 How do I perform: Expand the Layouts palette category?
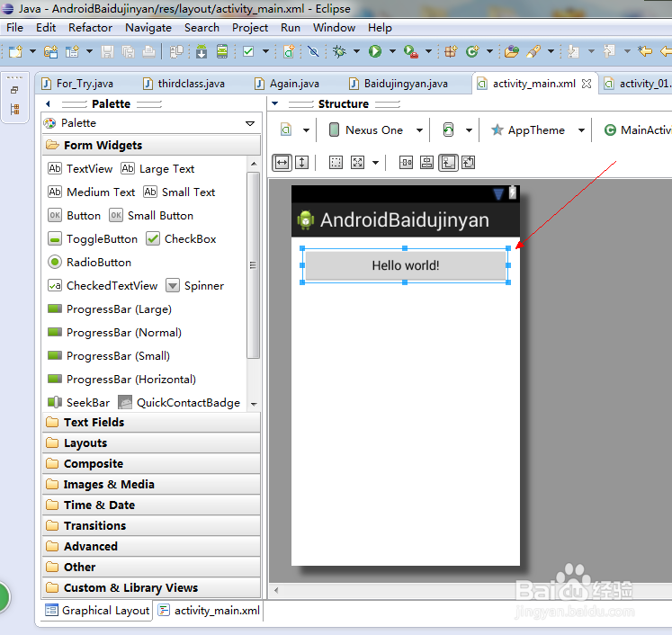tap(151, 443)
